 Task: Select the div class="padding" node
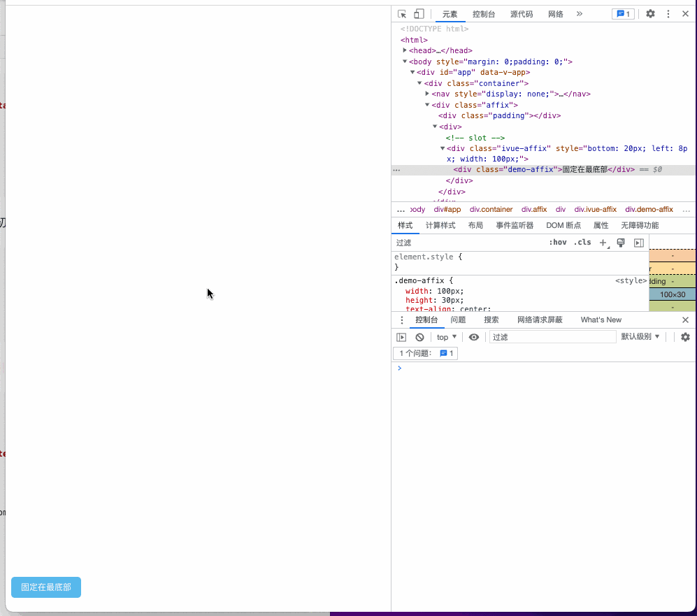[x=500, y=115]
